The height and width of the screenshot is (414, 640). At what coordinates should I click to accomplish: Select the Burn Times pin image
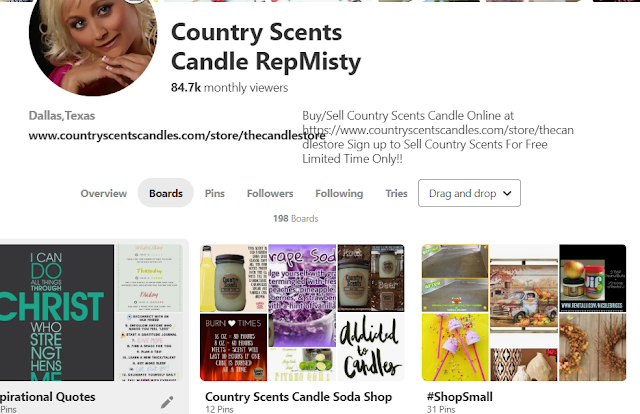(233, 347)
